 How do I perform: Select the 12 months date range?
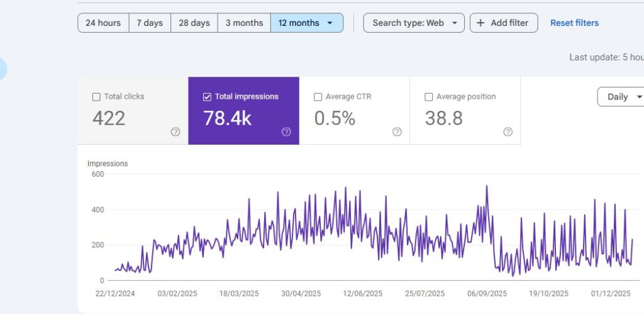click(x=307, y=23)
